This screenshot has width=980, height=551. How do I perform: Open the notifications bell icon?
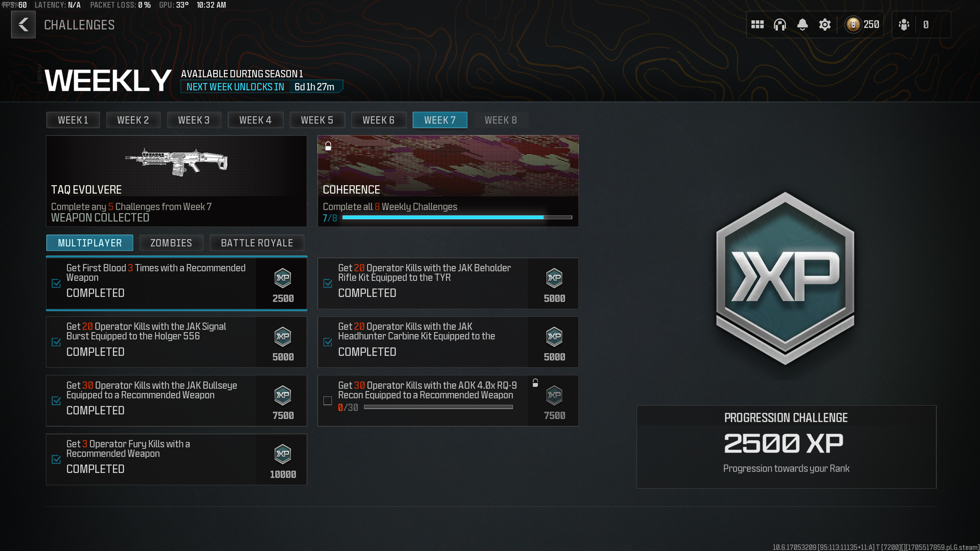802,25
